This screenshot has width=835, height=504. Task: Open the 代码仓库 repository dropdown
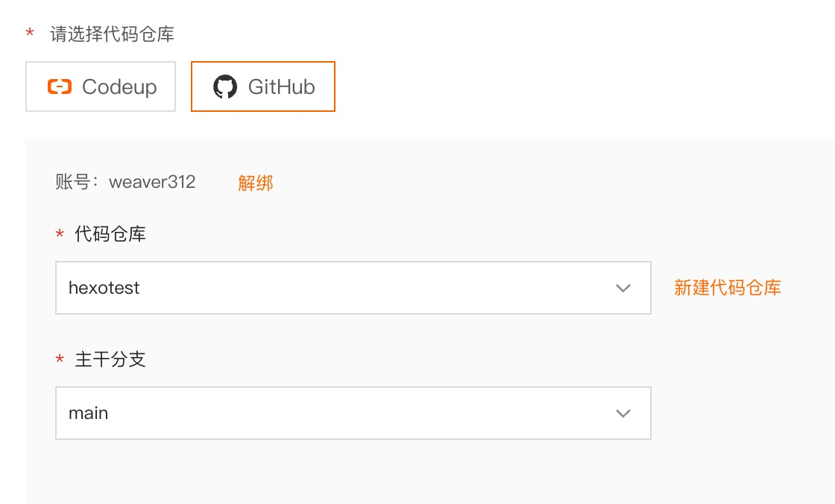[x=353, y=288]
